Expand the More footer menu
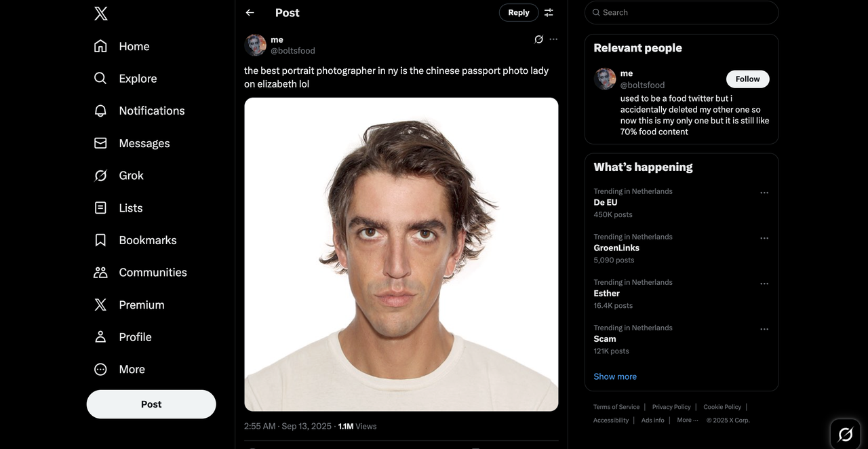 [687, 421]
